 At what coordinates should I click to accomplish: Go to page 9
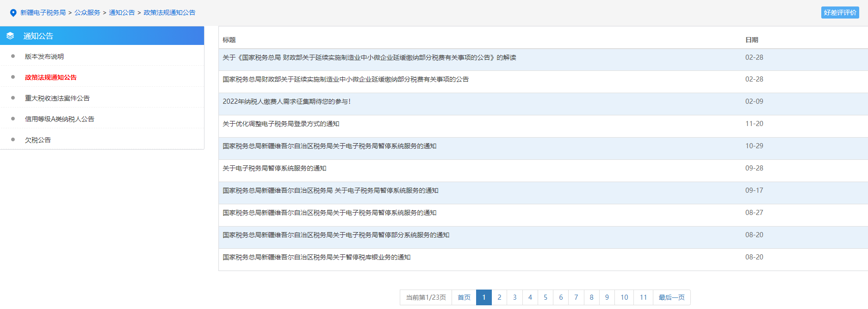607,297
